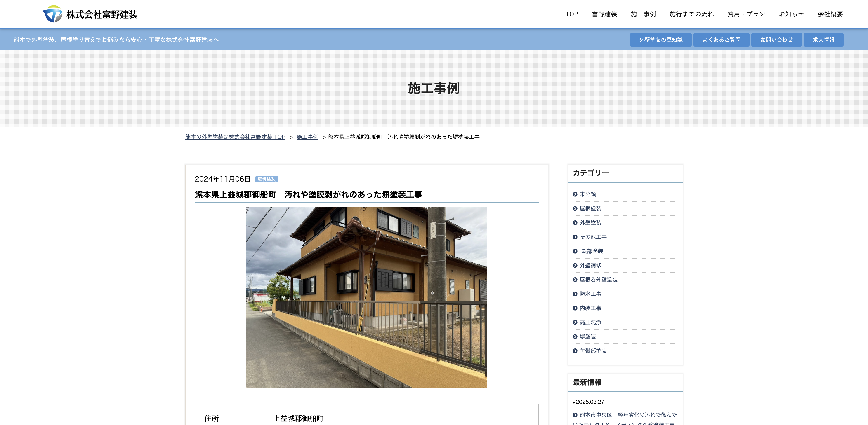Open 外壁補修 category link

[x=590, y=266]
